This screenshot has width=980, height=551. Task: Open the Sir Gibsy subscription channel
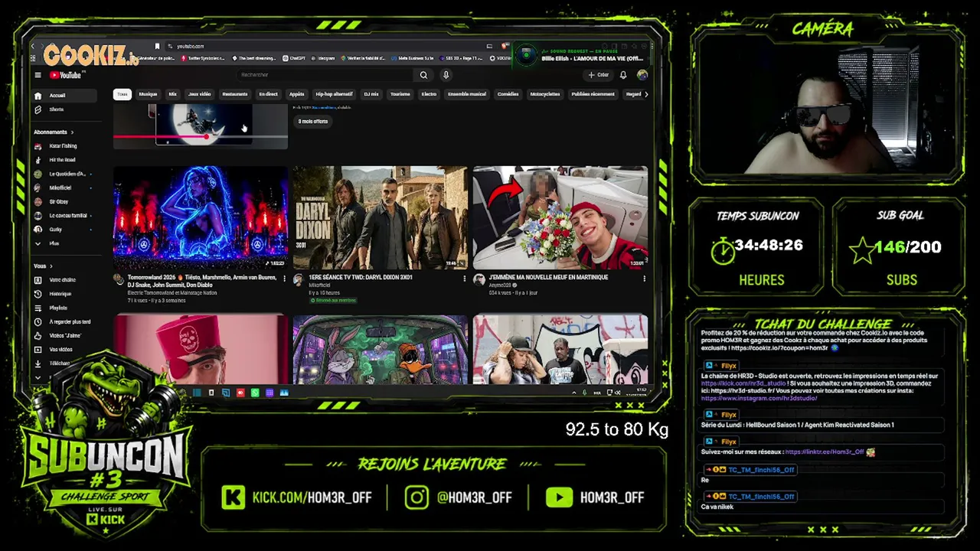click(66, 201)
